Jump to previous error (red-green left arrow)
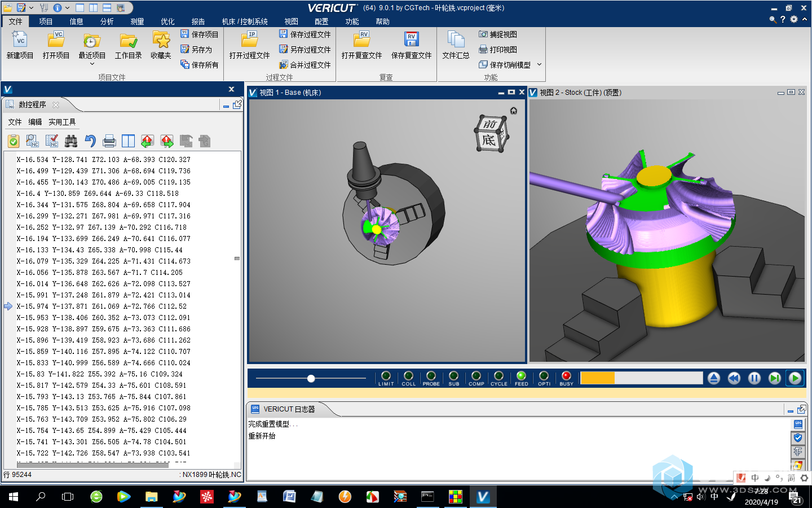Screen dimensions: 812x508 (x=148, y=141)
